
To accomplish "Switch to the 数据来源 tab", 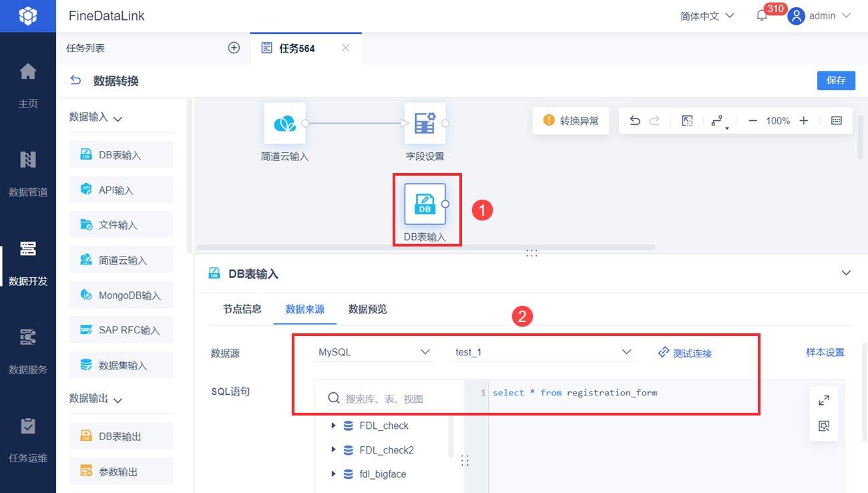I will (x=305, y=309).
